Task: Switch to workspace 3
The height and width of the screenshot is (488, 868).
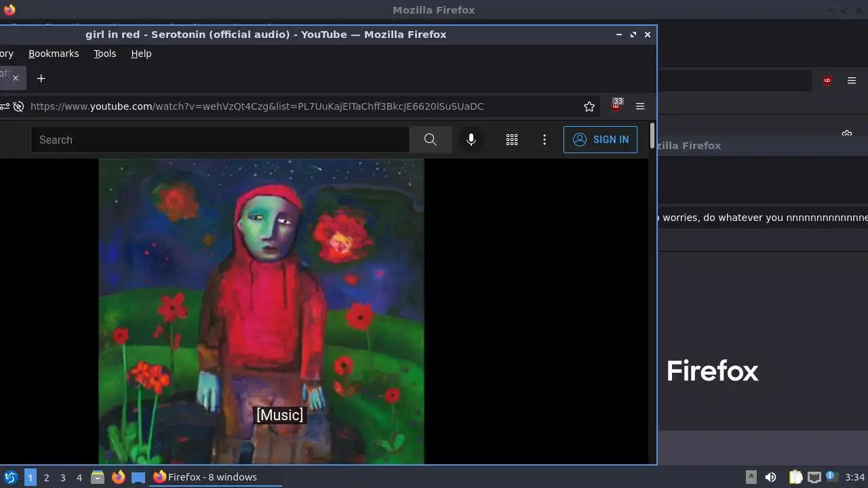Action: pos(62,477)
